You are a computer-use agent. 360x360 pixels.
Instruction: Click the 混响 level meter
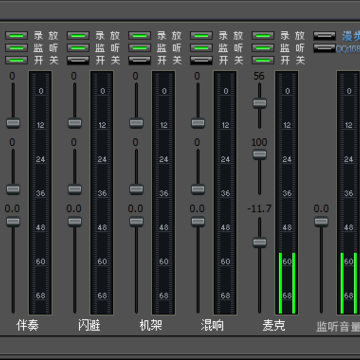[x=225, y=193]
